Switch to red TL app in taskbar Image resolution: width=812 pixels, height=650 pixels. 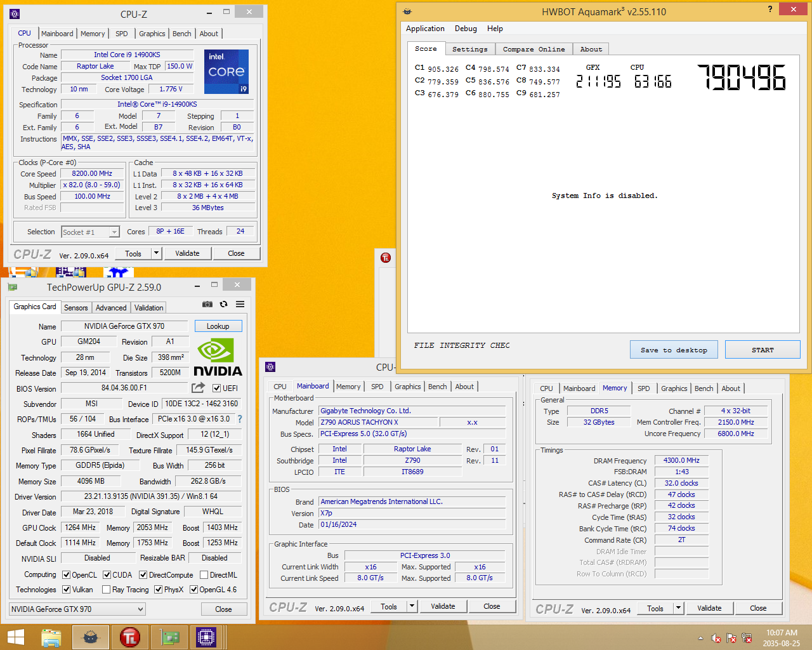tap(129, 637)
